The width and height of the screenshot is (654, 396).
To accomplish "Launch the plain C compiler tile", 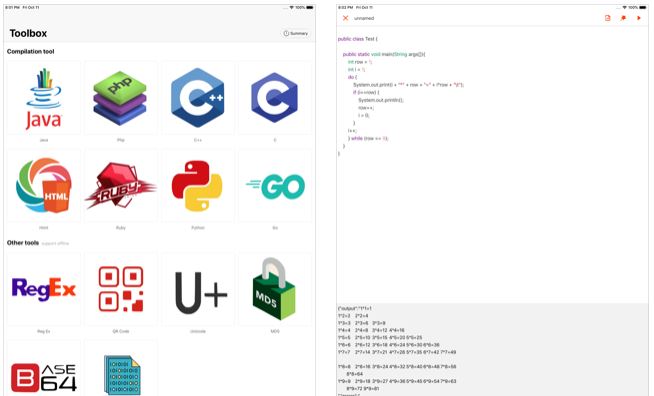I will pos(274,98).
